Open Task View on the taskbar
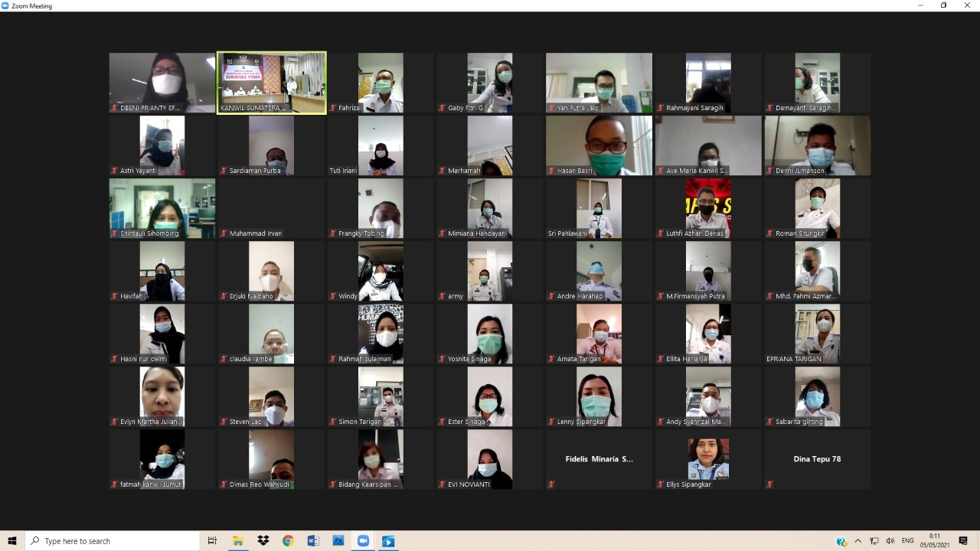980x551 pixels. point(212,541)
